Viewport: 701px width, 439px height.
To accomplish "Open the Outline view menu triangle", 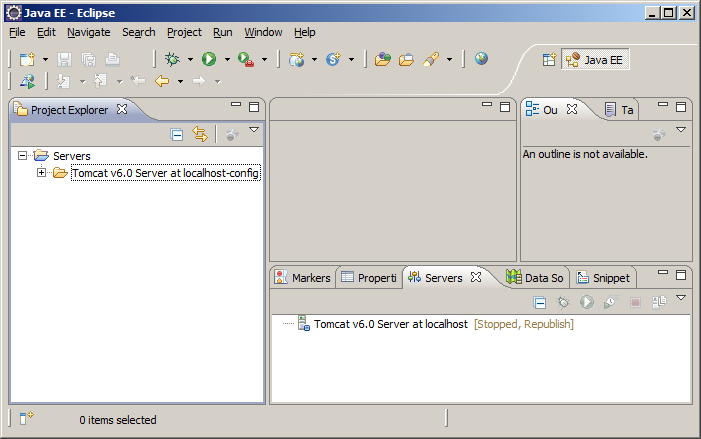I will [681, 130].
